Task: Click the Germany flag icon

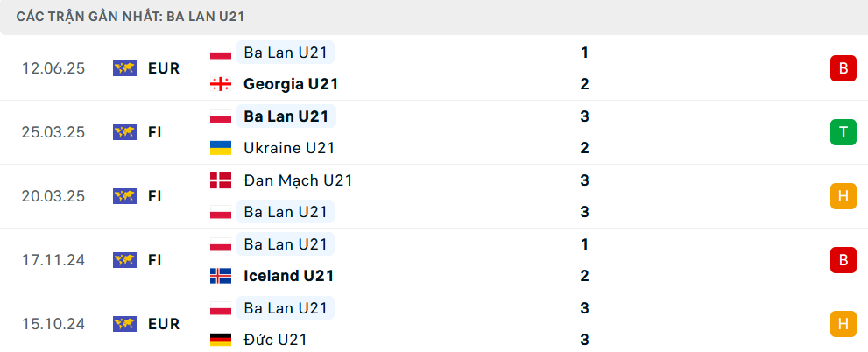Action: click(x=221, y=339)
